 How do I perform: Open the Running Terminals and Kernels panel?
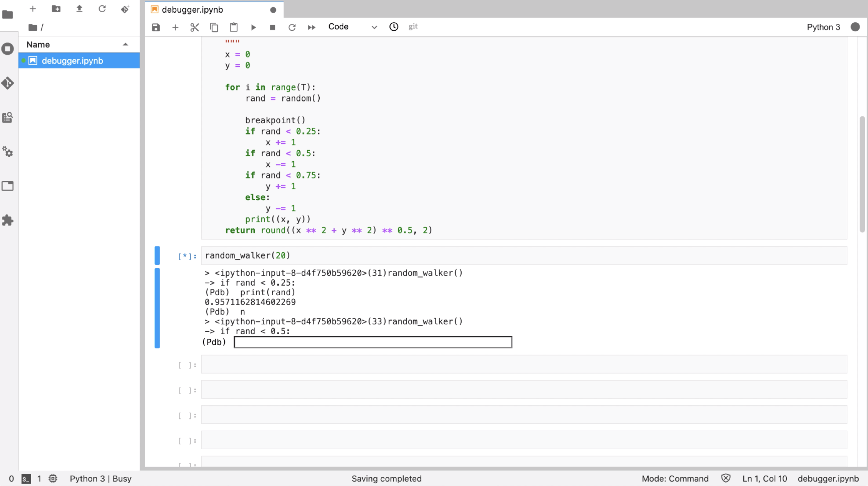pos(8,49)
